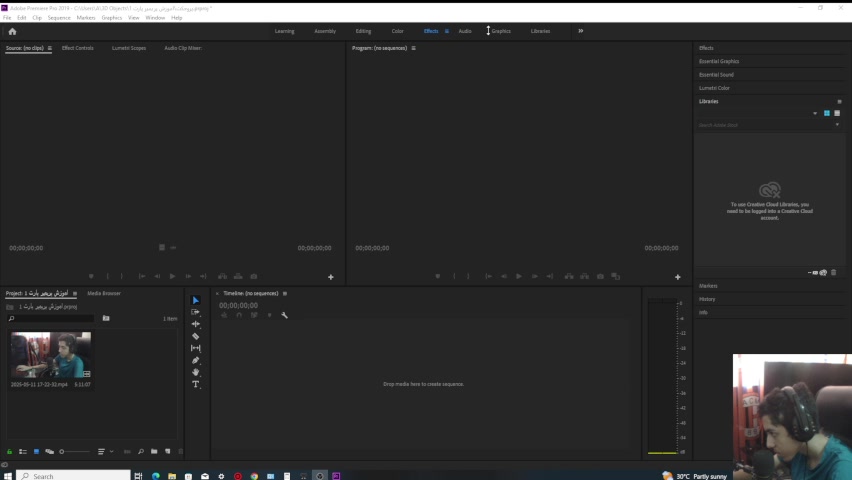Select the Selection tool arrow
The width and height of the screenshot is (852, 480).
pyautogui.click(x=196, y=300)
